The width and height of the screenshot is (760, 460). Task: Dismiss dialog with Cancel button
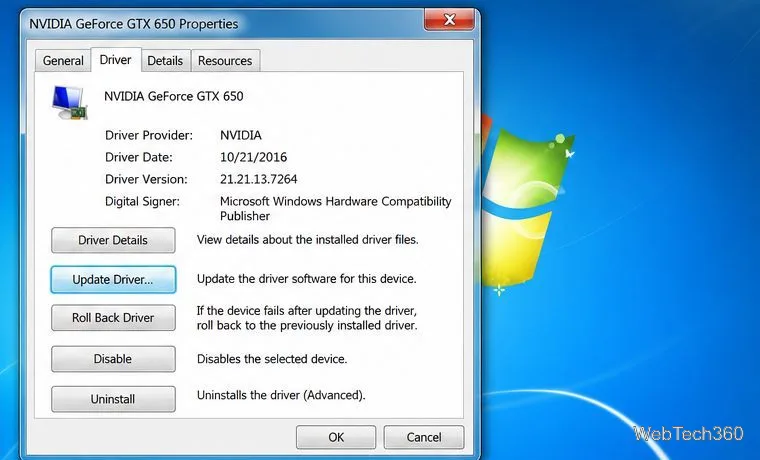click(x=424, y=437)
